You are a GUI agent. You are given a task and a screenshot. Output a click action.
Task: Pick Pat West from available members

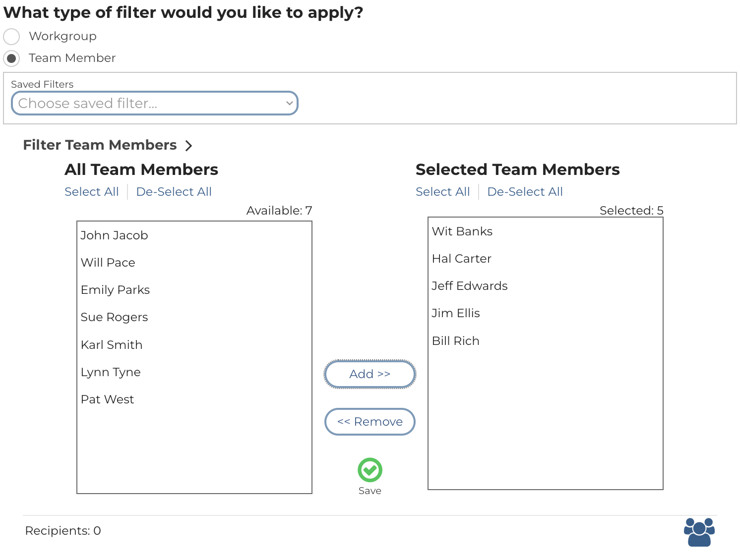point(108,399)
